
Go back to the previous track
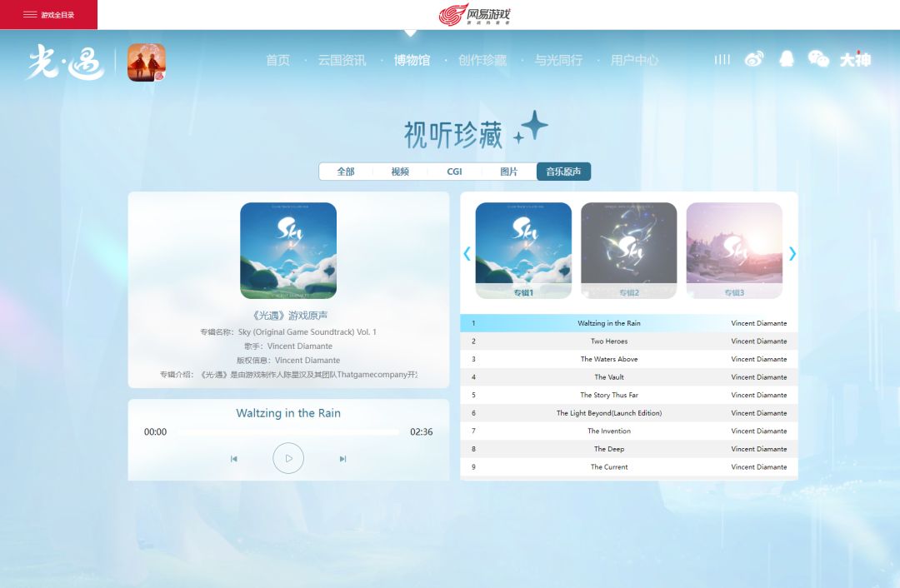point(233,458)
